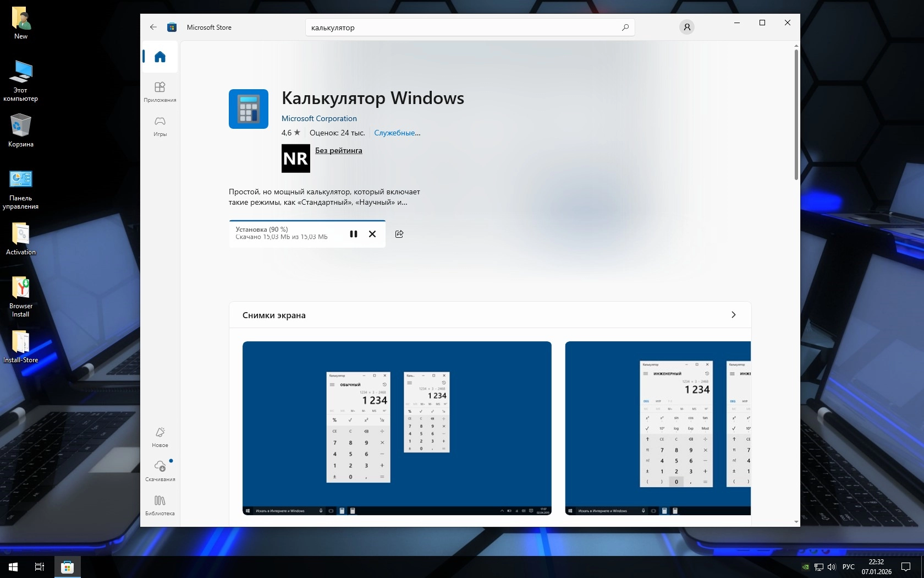Click the search magnifier icon
This screenshot has width=924, height=578.
(625, 28)
